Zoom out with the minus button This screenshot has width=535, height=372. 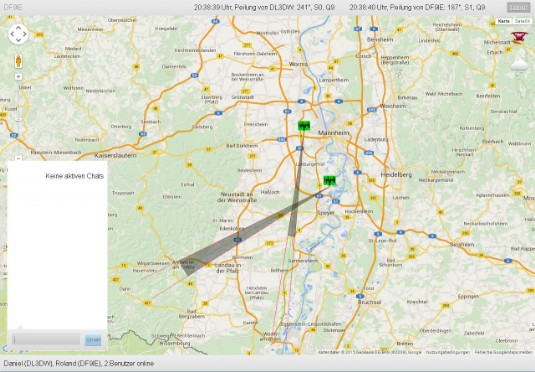tap(19, 158)
